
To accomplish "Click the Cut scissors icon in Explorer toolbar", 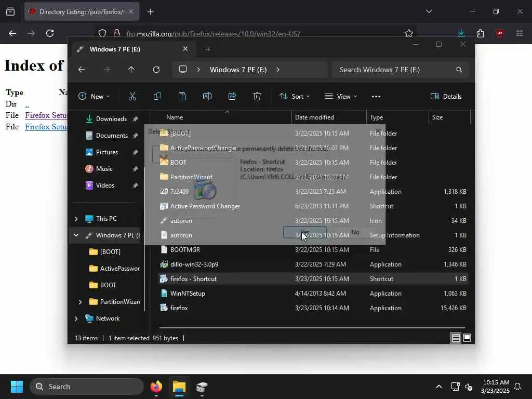I will (132, 96).
